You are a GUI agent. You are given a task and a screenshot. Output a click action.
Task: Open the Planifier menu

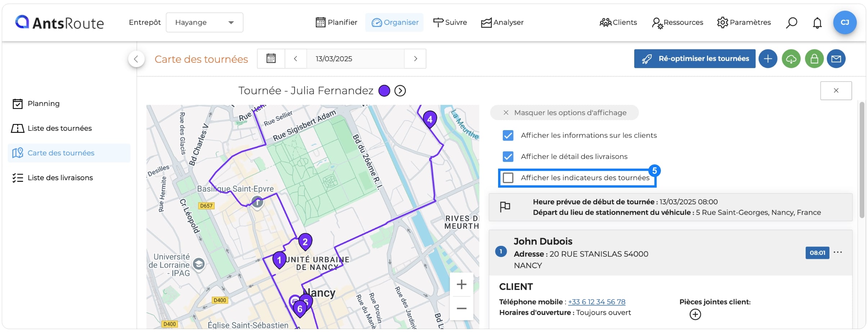point(336,22)
